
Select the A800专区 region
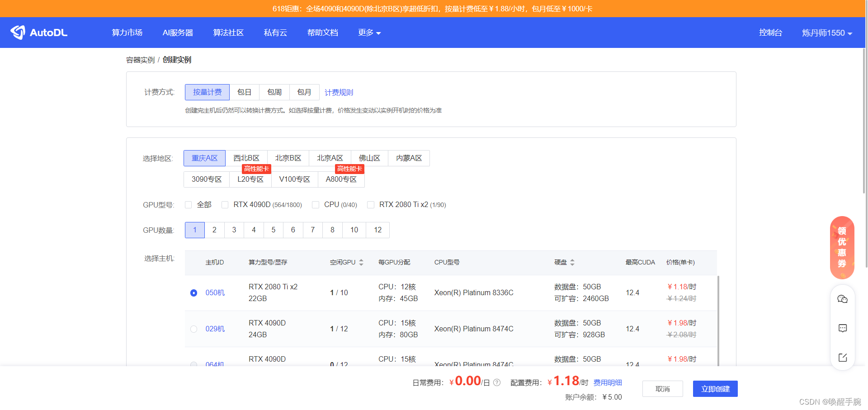[x=341, y=179]
